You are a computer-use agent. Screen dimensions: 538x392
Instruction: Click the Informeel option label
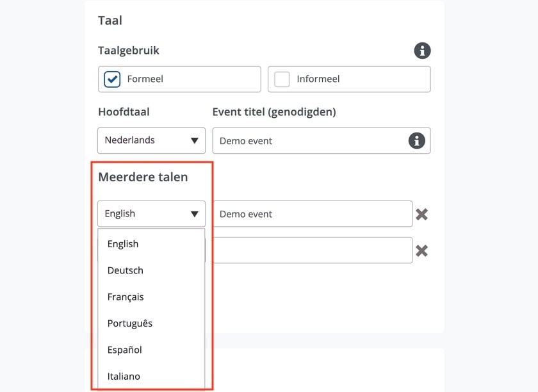[x=318, y=79]
